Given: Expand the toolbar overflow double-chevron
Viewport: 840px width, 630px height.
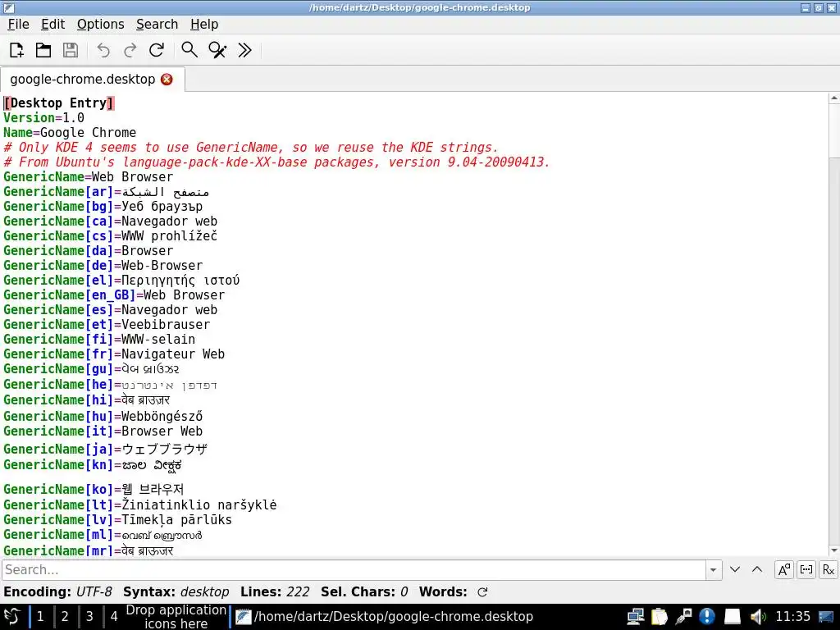Looking at the screenshot, I should 244,50.
